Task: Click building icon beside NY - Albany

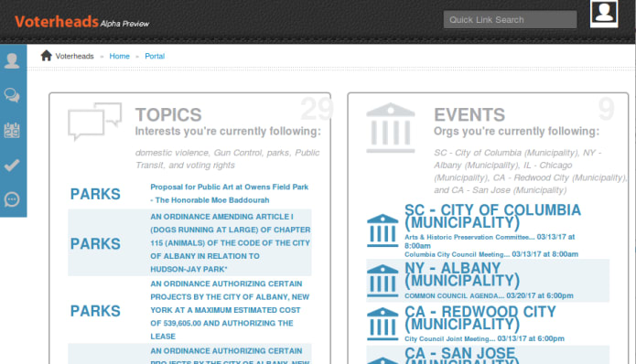Action: (x=383, y=281)
